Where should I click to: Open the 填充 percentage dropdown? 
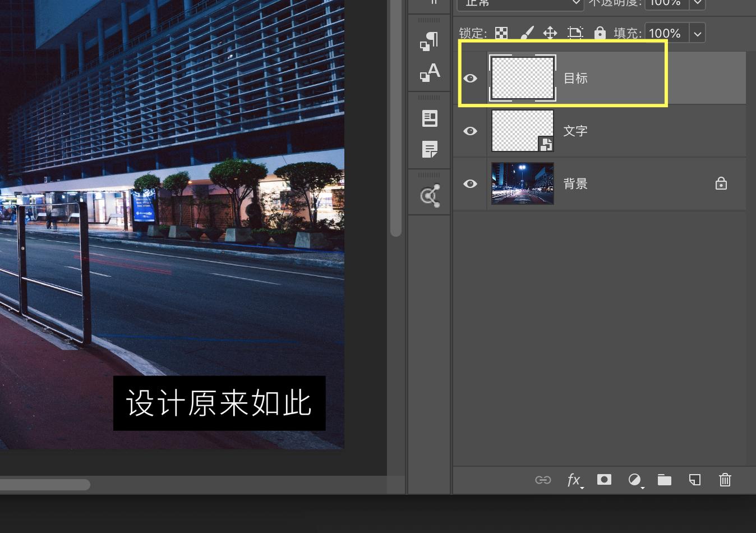pyautogui.click(x=697, y=33)
